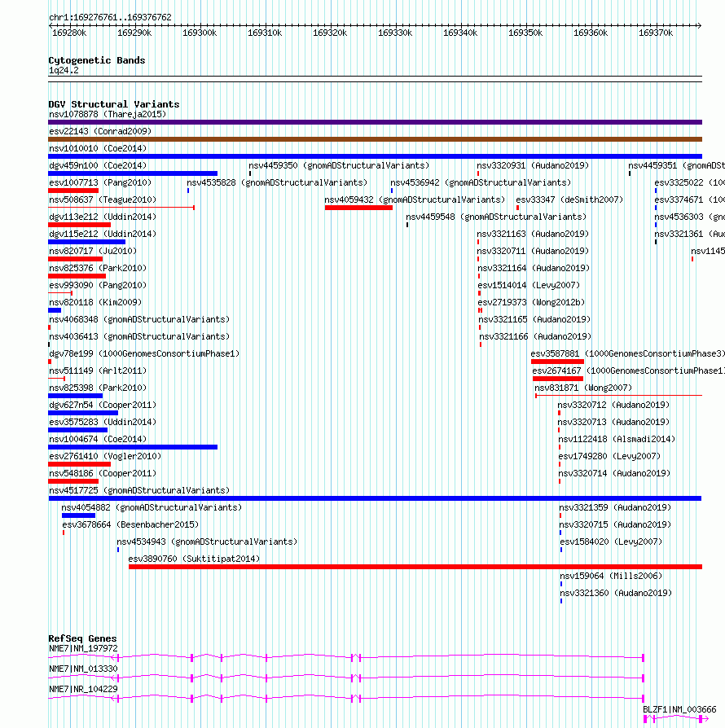The image size is (725, 728).
Task: Open nsv3320712 (Audano2019) variant
Action: (x=613, y=406)
